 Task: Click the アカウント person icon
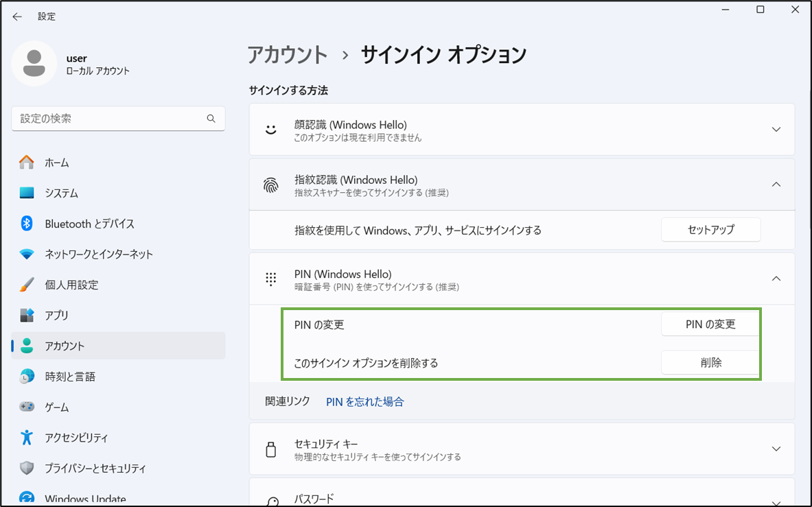click(x=26, y=346)
